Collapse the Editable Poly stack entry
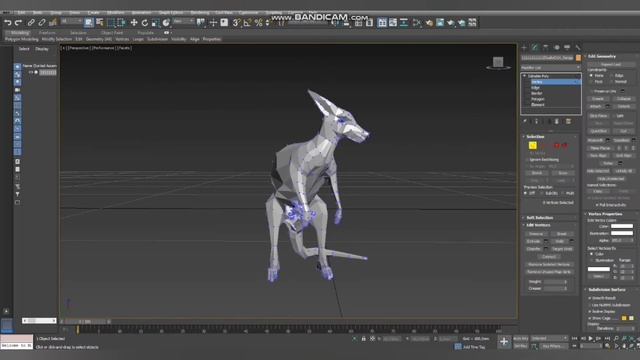The image size is (640, 360). (x=524, y=76)
